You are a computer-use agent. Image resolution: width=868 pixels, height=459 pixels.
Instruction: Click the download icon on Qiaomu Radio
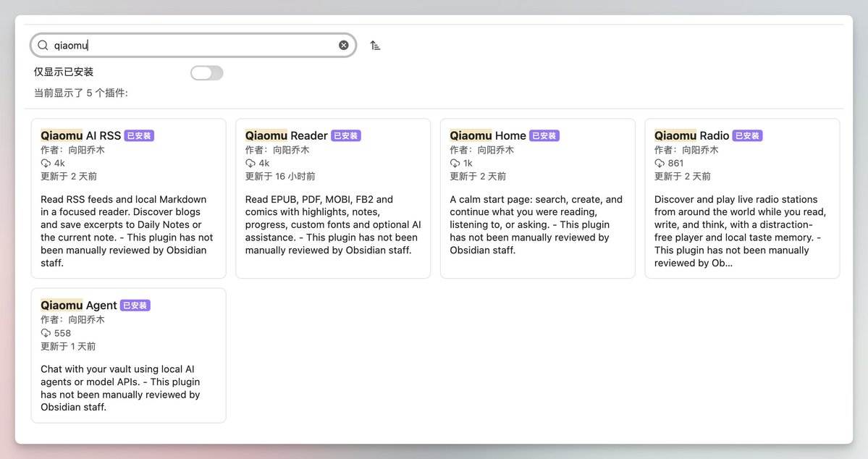(660, 164)
